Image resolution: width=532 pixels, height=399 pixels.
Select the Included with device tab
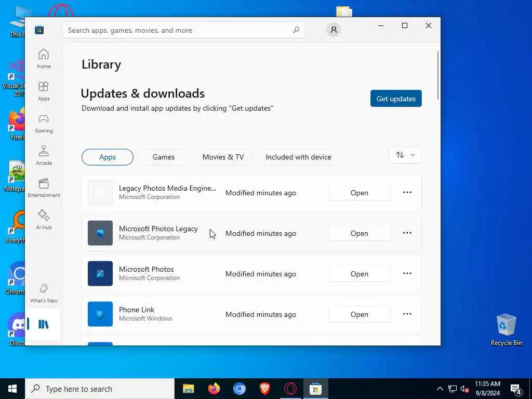point(298,157)
